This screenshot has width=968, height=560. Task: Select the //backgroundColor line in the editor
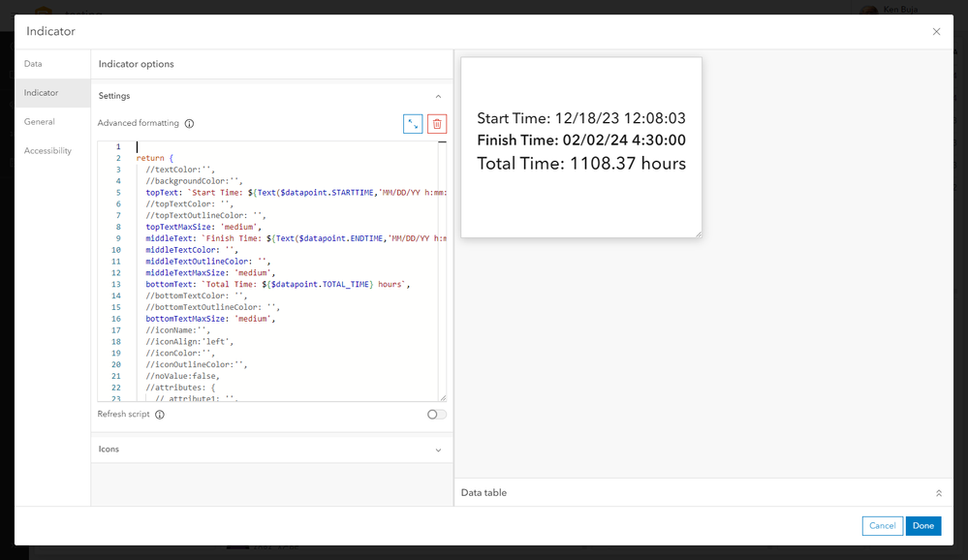(195, 181)
